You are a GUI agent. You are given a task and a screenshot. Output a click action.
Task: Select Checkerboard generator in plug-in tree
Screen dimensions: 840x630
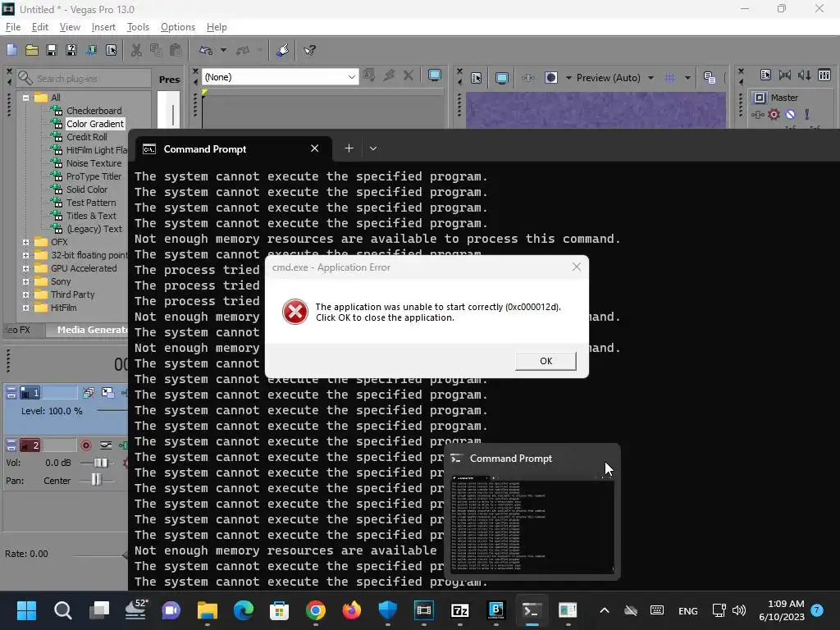tap(94, 111)
